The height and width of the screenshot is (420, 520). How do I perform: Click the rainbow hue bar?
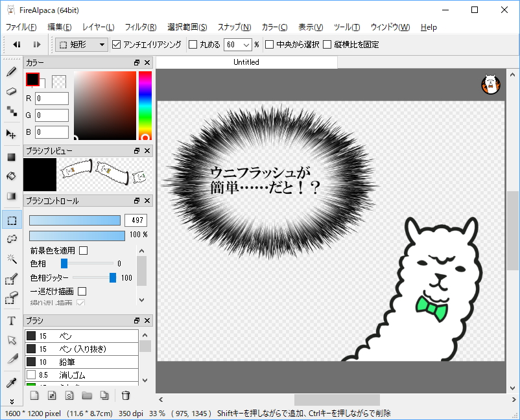pyautogui.click(x=145, y=106)
